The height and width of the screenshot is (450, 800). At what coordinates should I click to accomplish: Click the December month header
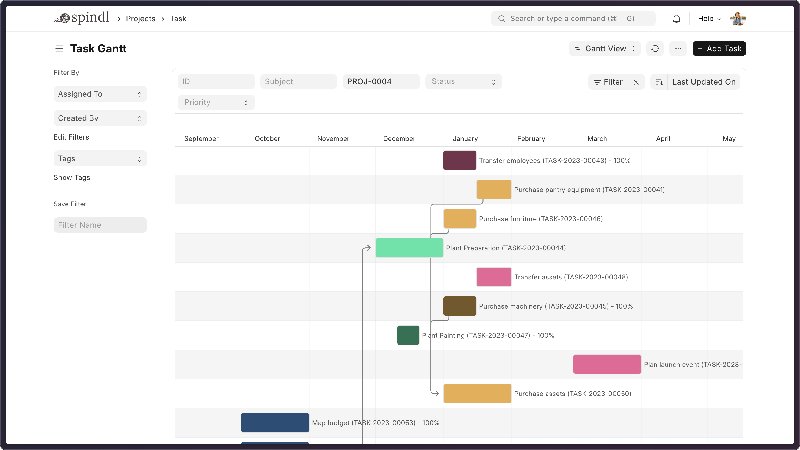[x=398, y=138]
